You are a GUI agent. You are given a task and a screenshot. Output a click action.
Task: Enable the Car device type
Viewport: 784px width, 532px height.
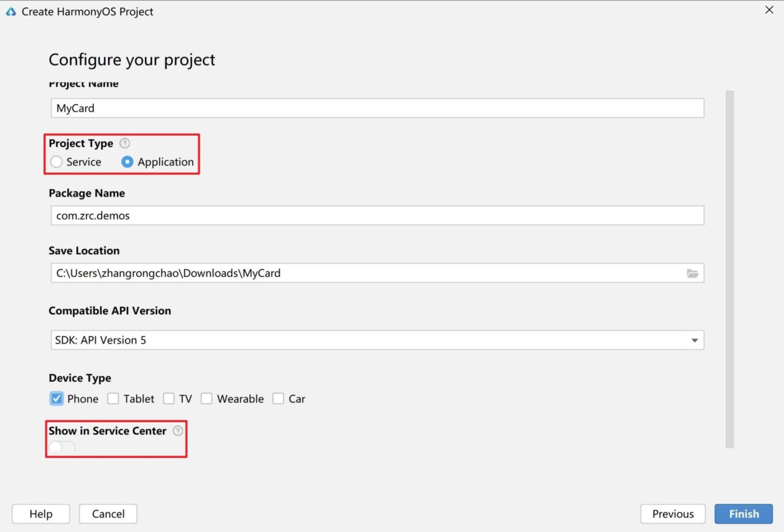tap(278, 399)
